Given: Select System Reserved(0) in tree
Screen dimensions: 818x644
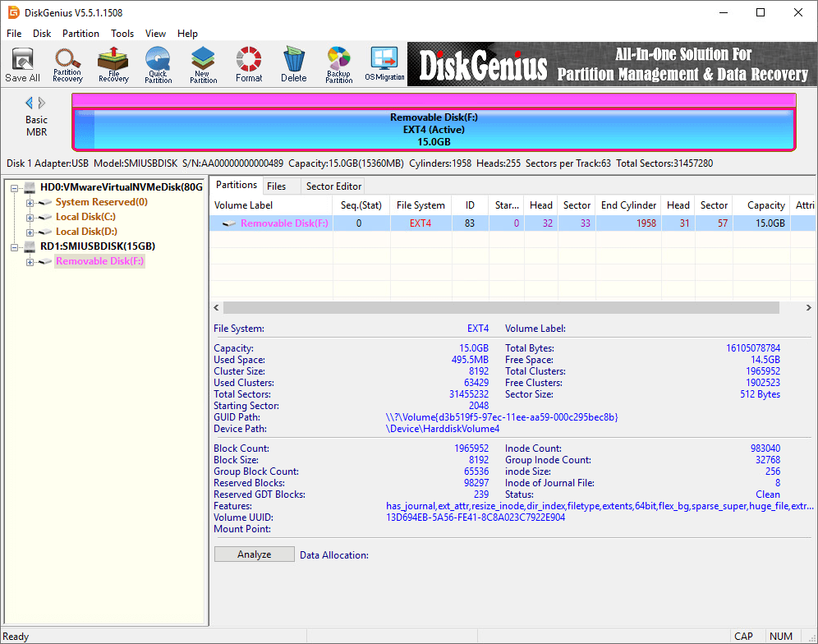Looking at the screenshot, I should click(x=102, y=202).
